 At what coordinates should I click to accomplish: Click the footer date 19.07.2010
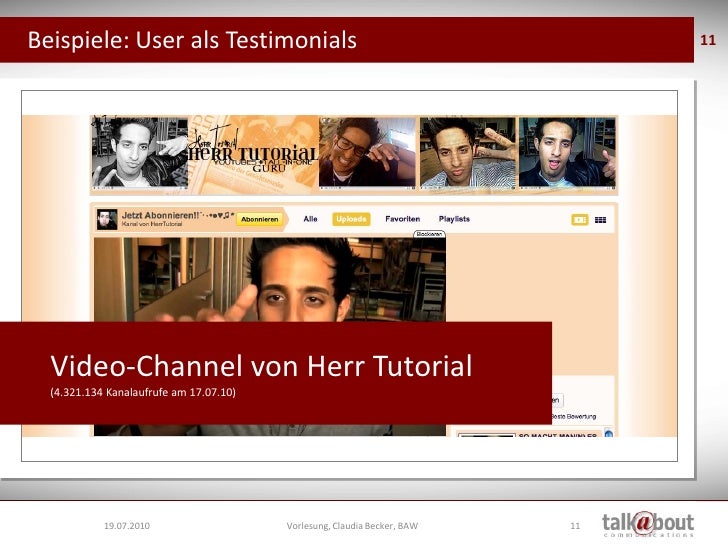127,526
